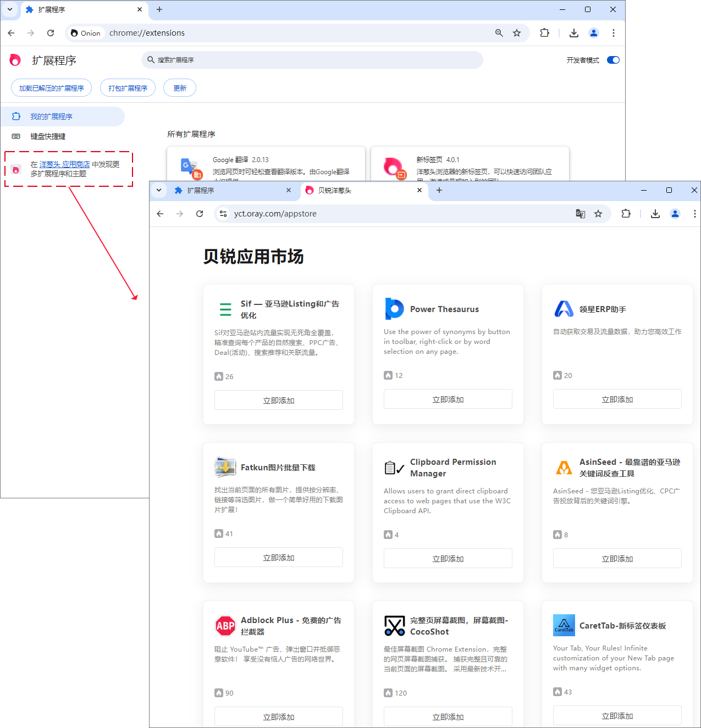Toggle developer mode switch in extensions window
The image size is (701, 728).
tap(613, 60)
